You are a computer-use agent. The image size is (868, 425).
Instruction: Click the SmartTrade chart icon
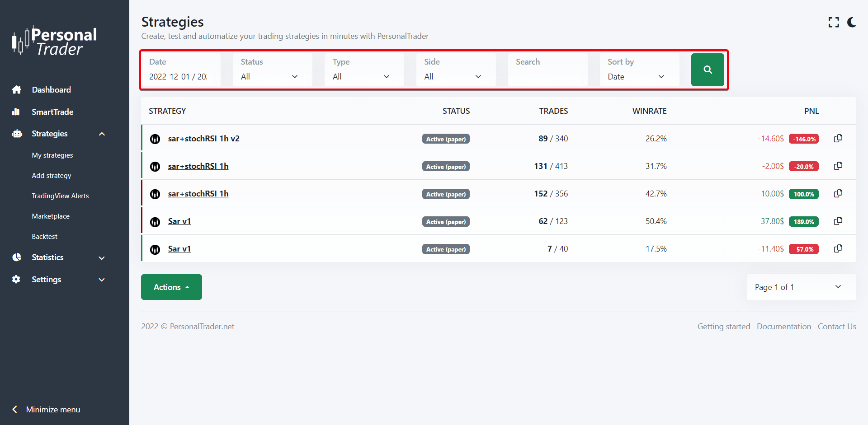(16, 112)
